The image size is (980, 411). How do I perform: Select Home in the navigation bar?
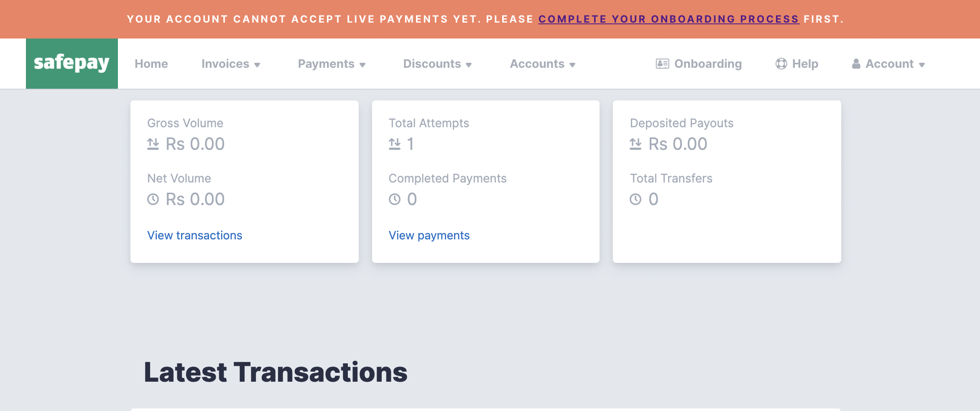[x=151, y=64]
